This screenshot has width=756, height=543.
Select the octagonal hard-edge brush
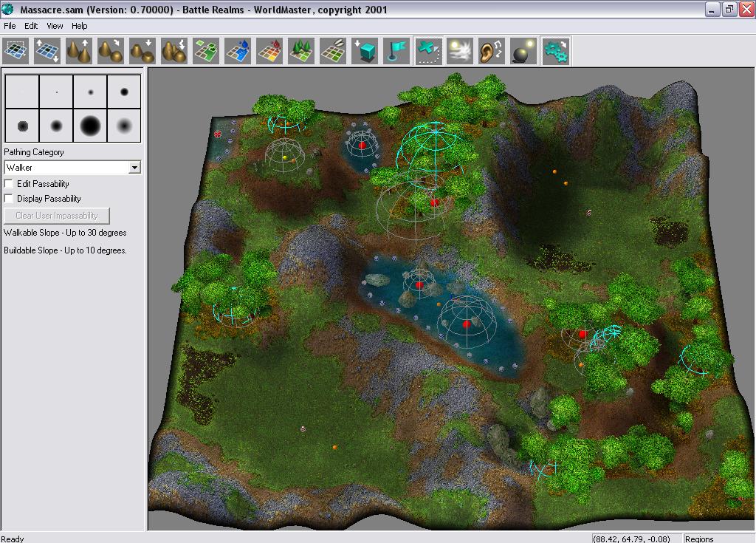22,126
